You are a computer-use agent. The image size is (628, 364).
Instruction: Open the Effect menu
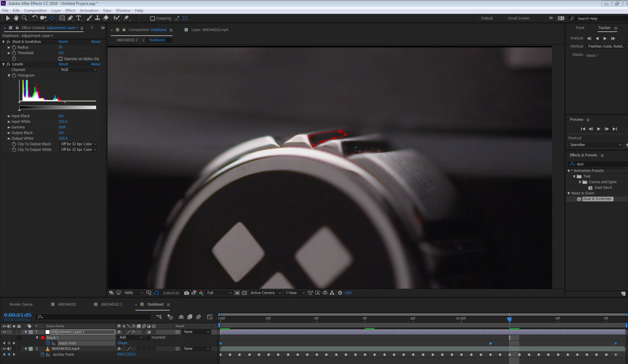(70, 10)
